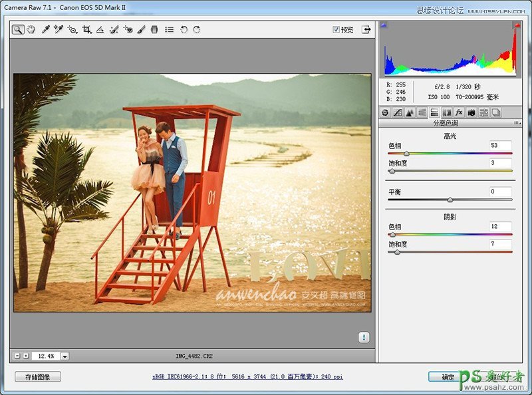Switch to the Tone Curve tab
Image resolution: width=532 pixels, height=395 pixels.
[397, 112]
